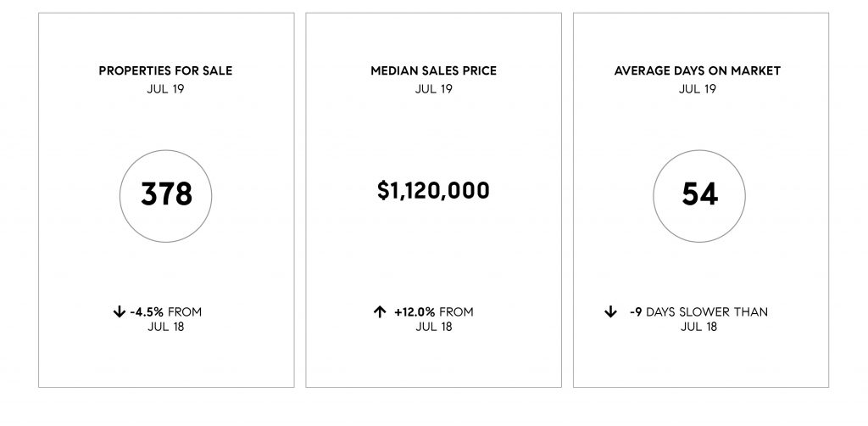
Task: Click JUL 18 in the Days On Market card
Action: pos(698,327)
